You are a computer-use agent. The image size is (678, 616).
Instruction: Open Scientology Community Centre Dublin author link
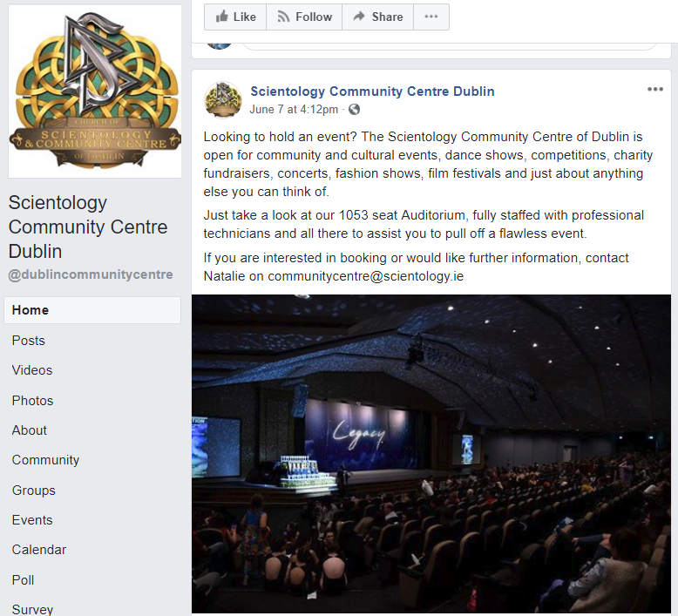372,91
